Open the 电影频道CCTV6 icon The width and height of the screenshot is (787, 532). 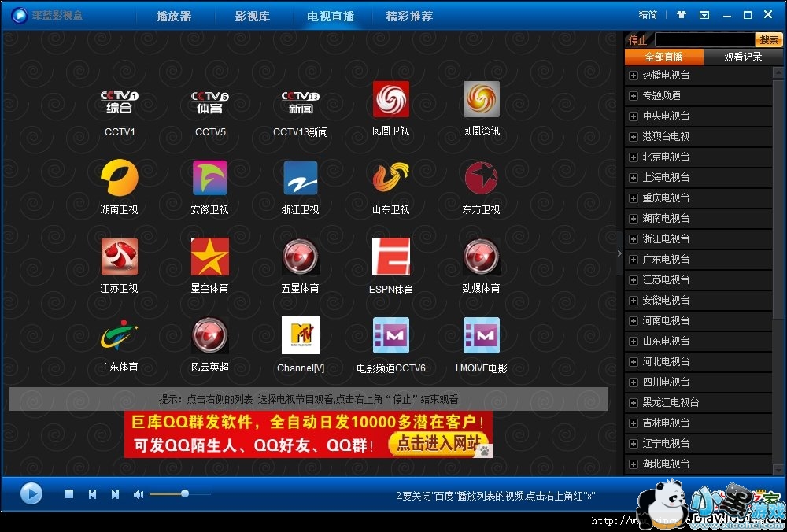390,334
